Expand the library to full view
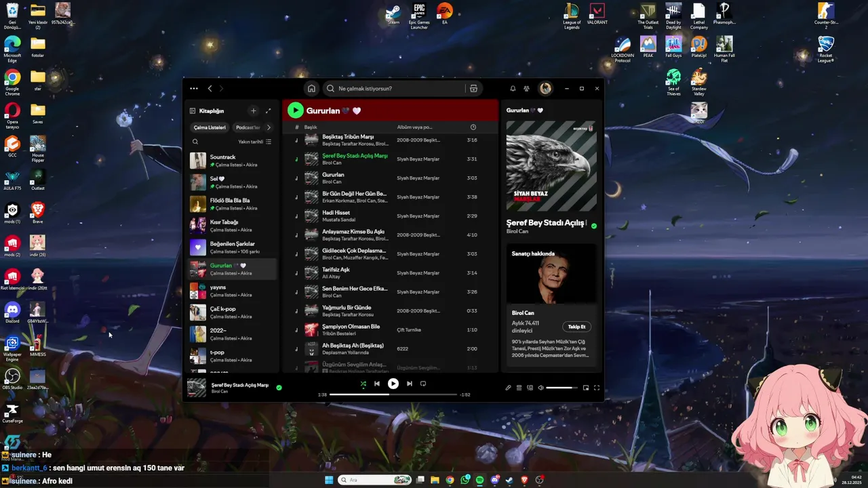868x488 pixels. (268, 110)
